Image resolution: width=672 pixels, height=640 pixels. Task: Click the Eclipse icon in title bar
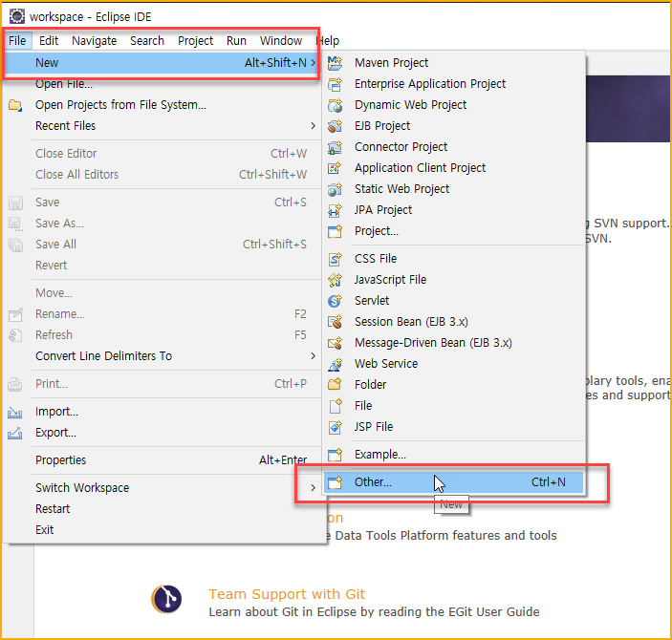pos(17,16)
